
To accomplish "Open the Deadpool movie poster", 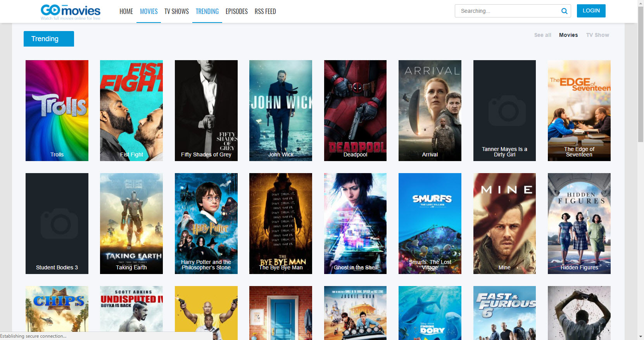I will click(x=355, y=110).
